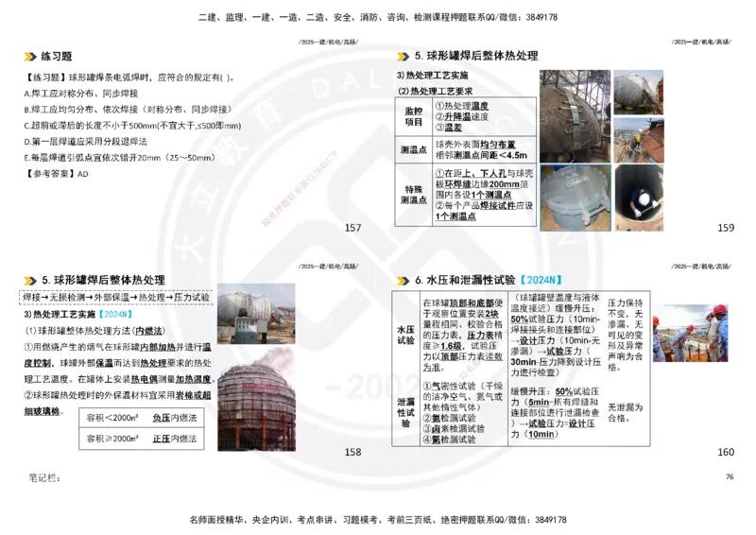Select ②每个产品焊接试件 table entry

(484, 211)
